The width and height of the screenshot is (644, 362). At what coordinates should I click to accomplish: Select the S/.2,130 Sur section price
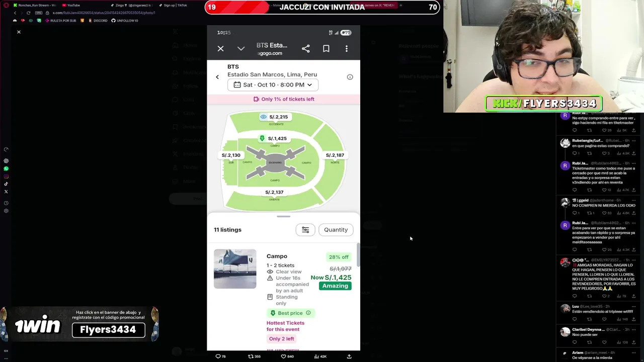231,155
